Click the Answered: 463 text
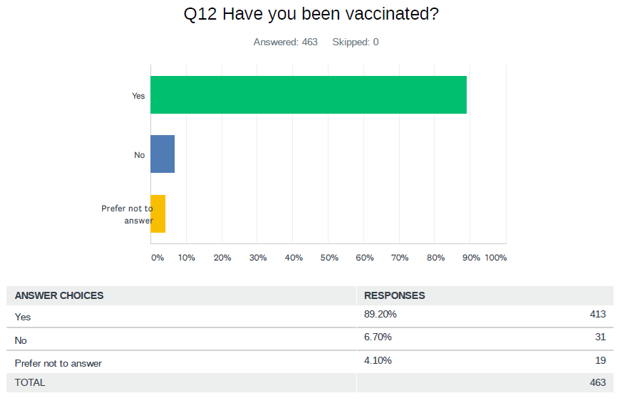This screenshot has width=620, height=399. (285, 42)
